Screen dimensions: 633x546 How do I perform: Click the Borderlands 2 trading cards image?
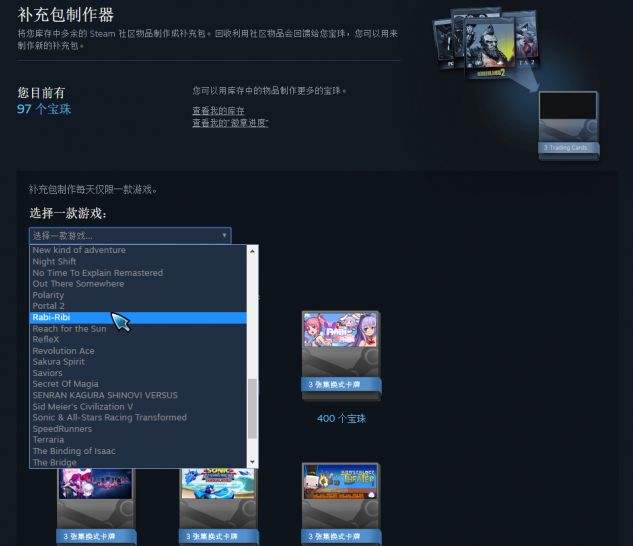[x=489, y=47]
